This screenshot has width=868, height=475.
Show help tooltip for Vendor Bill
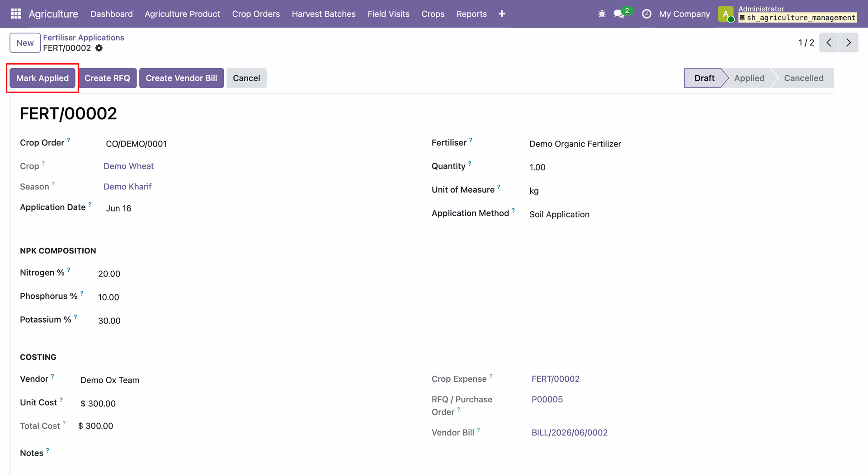(478, 430)
